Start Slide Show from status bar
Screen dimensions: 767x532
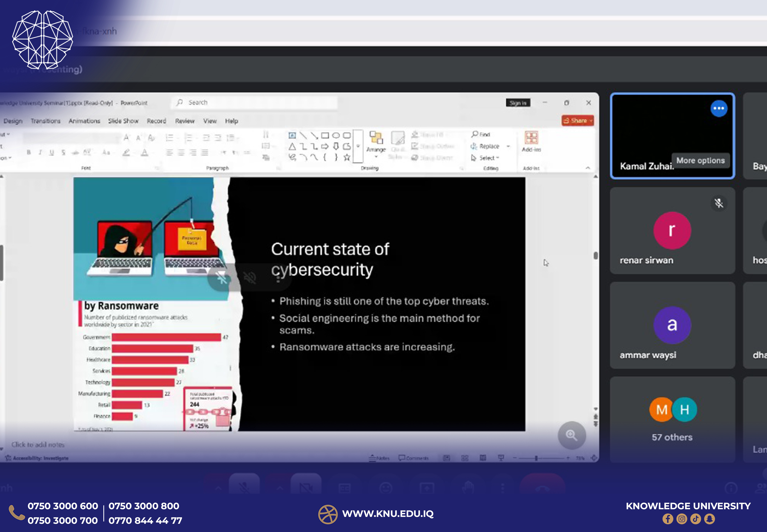point(501,458)
